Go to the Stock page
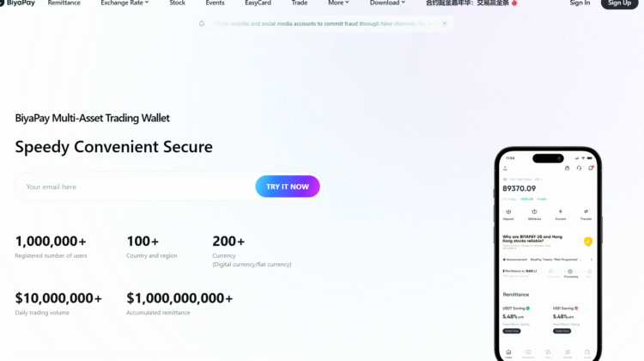Screen dimensions: 644x361 point(177,3)
